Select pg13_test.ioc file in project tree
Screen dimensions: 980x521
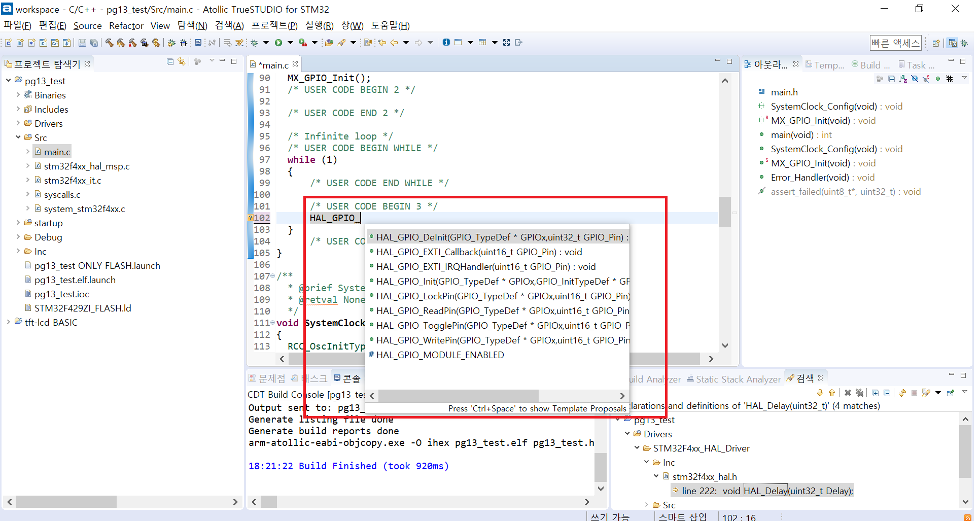coord(61,294)
